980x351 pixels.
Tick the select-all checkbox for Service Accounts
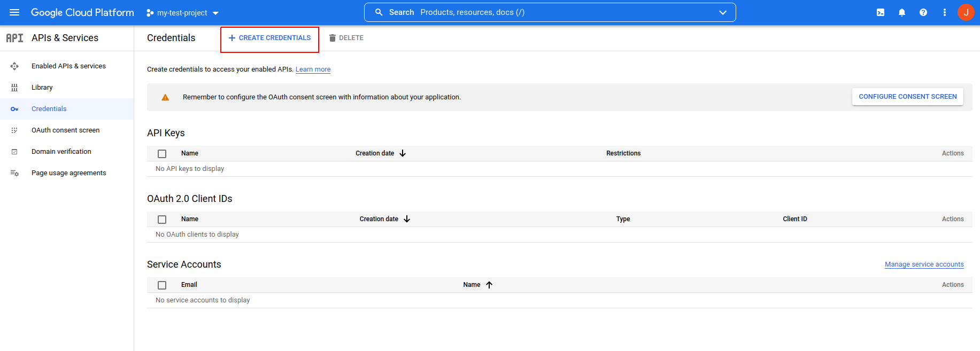162,285
